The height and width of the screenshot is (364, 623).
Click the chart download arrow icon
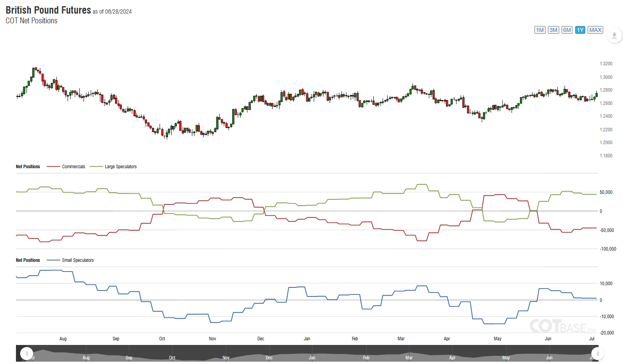[614, 36]
